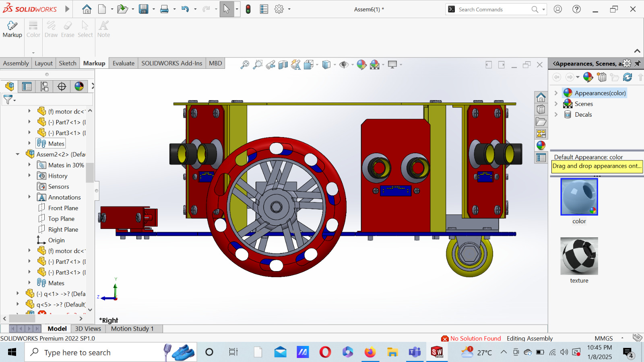The image size is (644, 362).
Task: Select the Edit Appearance sphere icon
Action: (361, 64)
